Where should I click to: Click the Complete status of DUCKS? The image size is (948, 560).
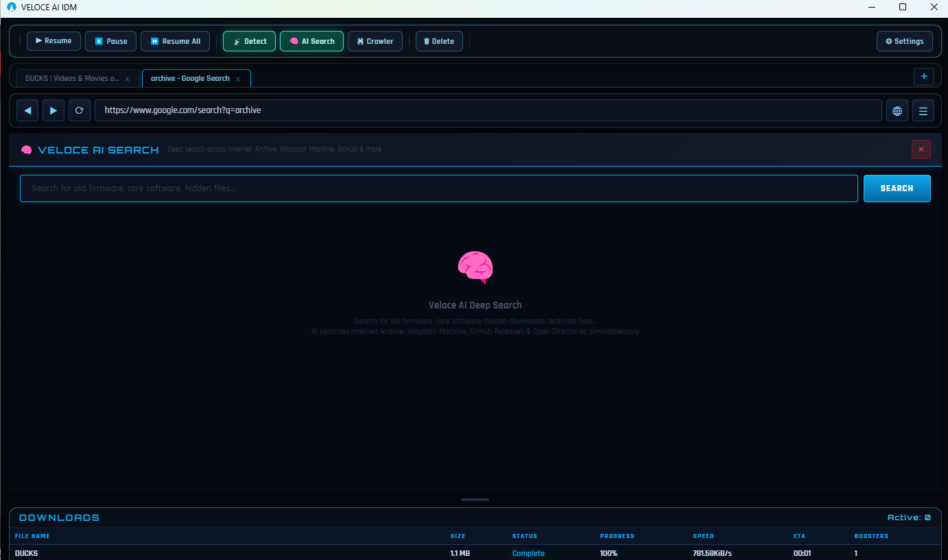tap(528, 553)
